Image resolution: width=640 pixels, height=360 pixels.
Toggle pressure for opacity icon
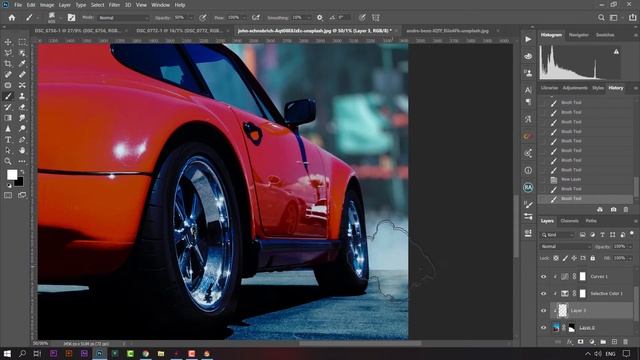click(x=202, y=18)
